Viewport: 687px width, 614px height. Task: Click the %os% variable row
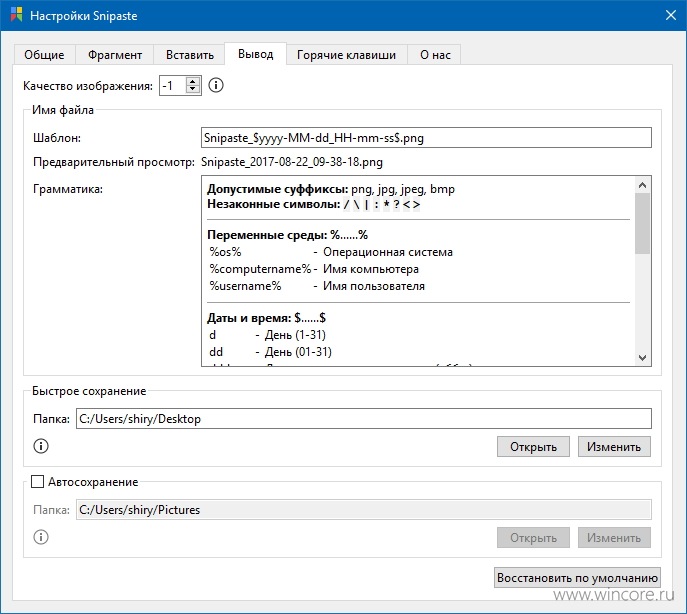331,252
